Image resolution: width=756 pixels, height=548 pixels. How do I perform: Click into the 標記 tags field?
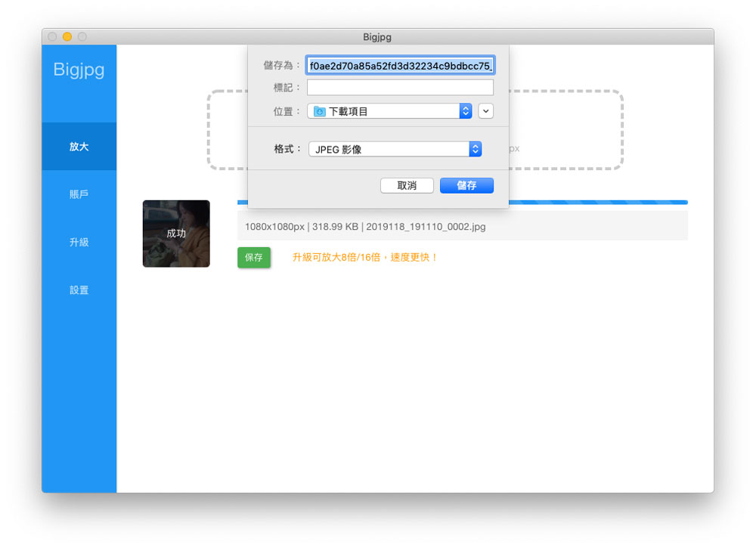tap(400, 88)
